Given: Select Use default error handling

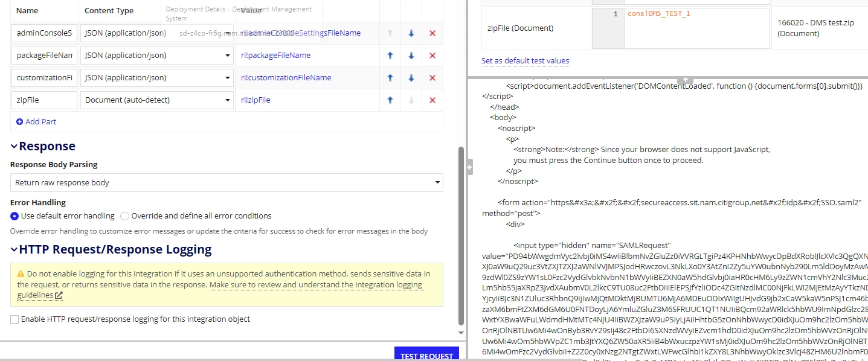Looking at the screenshot, I should pos(14,216).
